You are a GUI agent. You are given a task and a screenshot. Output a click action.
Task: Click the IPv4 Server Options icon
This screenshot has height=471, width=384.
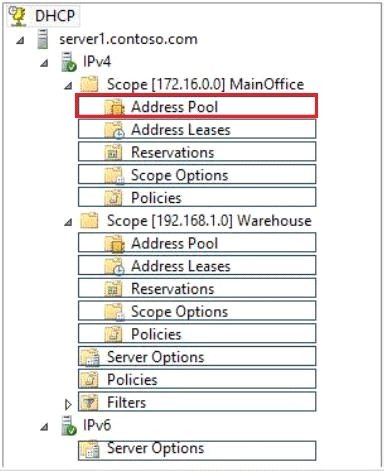[89, 357]
